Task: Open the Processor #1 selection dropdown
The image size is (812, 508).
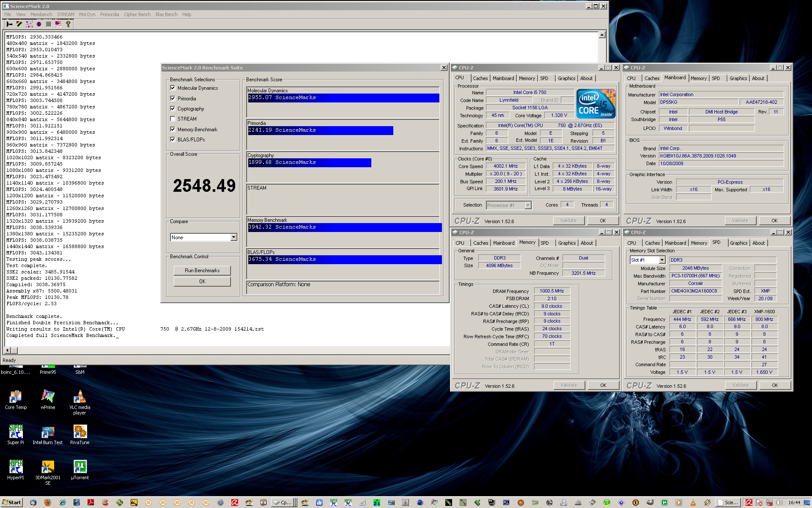Action: tap(527, 205)
